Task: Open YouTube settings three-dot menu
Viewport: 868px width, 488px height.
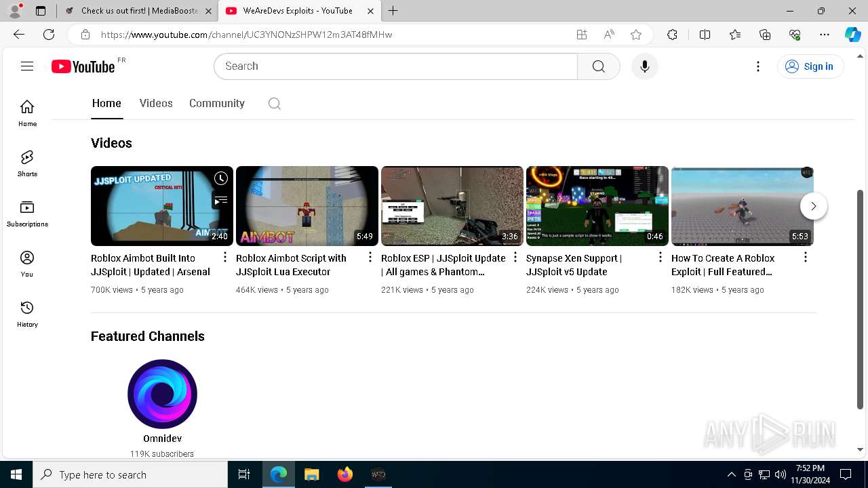Action: pyautogui.click(x=758, y=66)
